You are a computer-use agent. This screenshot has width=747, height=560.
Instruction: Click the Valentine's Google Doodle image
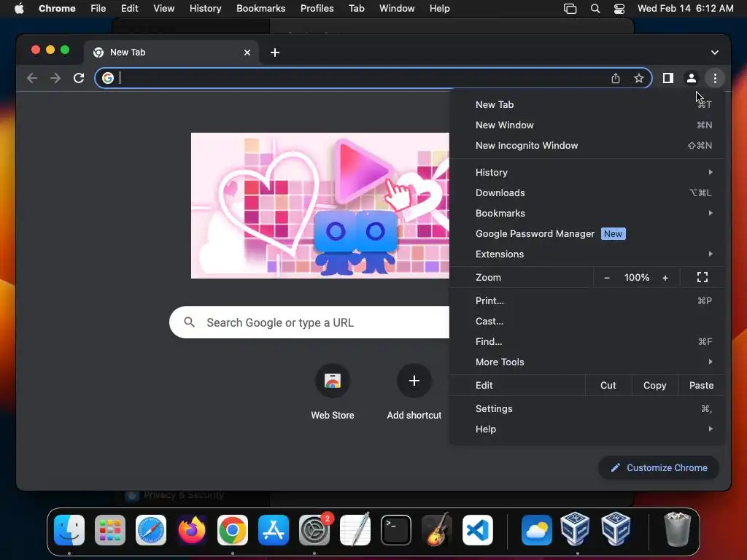coord(320,206)
